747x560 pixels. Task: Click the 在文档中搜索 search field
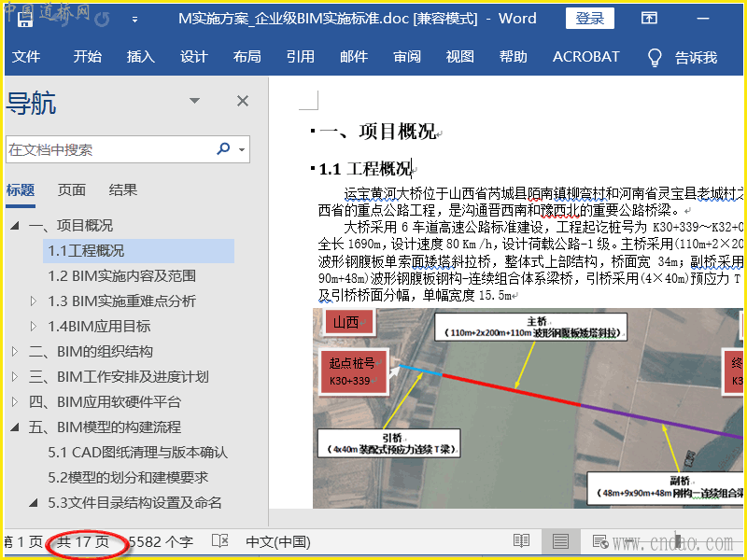(109, 149)
